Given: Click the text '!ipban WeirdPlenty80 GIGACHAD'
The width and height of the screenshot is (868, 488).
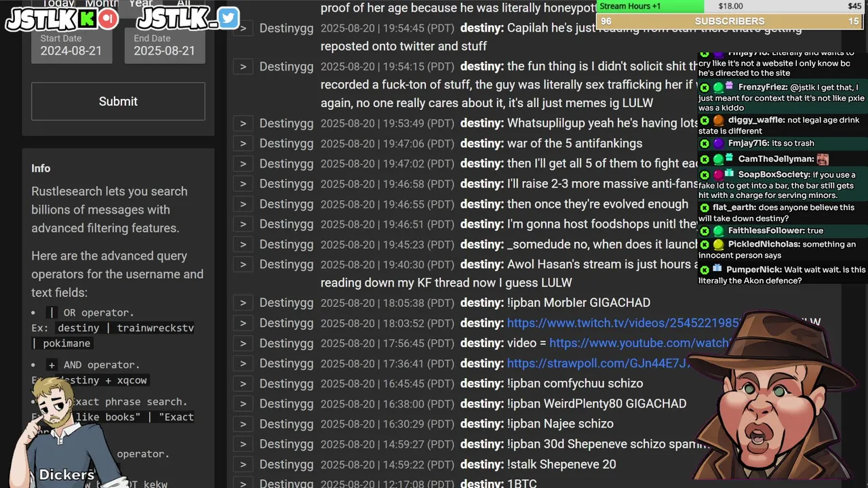Looking at the screenshot, I should (597, 404).
